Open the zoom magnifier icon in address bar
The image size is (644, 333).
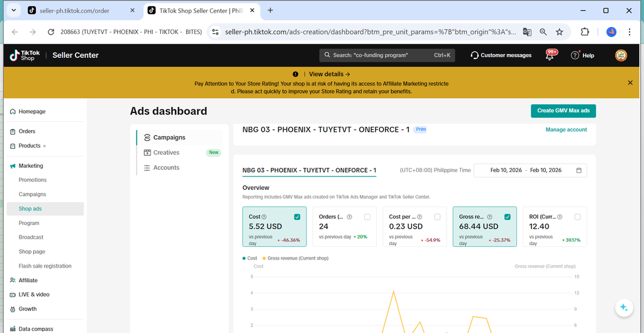click(x=543, y=32)
